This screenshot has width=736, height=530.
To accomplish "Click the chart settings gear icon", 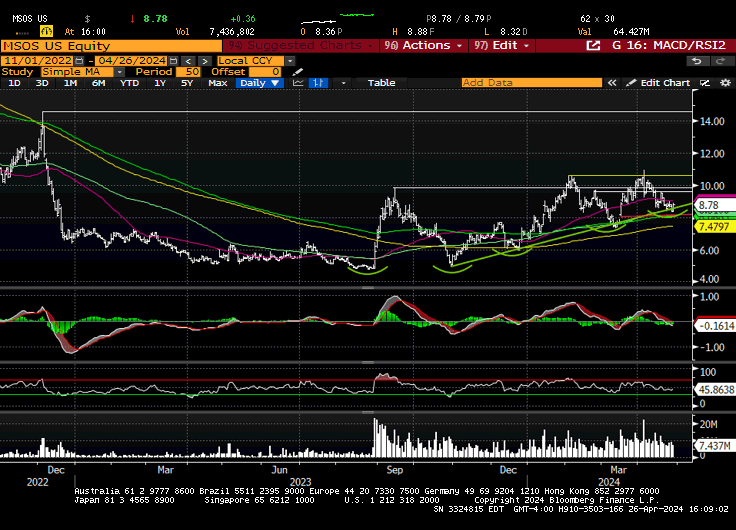I will pos(725,83).
